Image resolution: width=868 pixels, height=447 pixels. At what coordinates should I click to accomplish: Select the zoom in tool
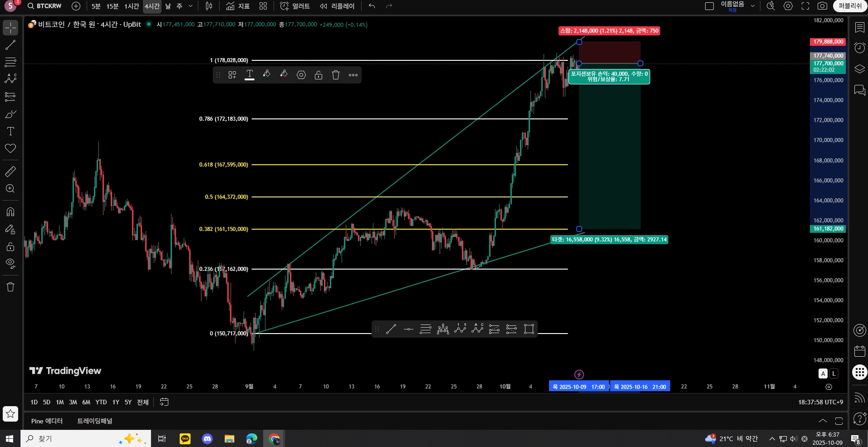click(x=10, y=188)
